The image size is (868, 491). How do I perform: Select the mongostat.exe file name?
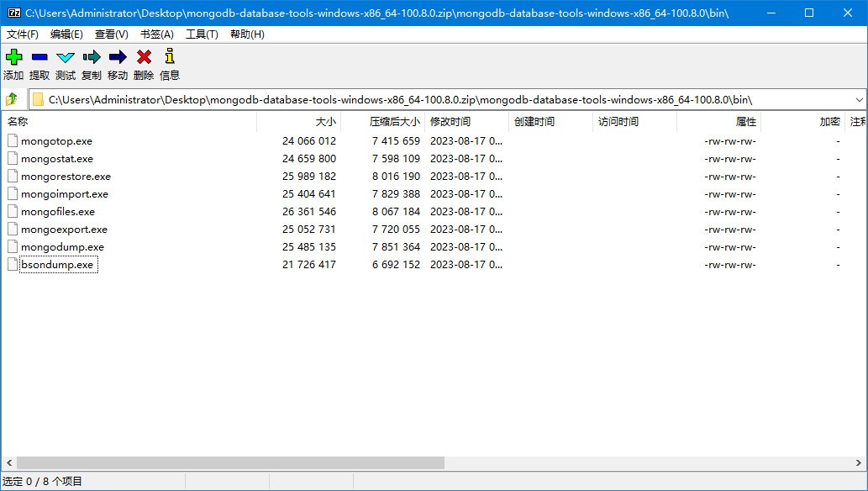[x=57, y=159]
